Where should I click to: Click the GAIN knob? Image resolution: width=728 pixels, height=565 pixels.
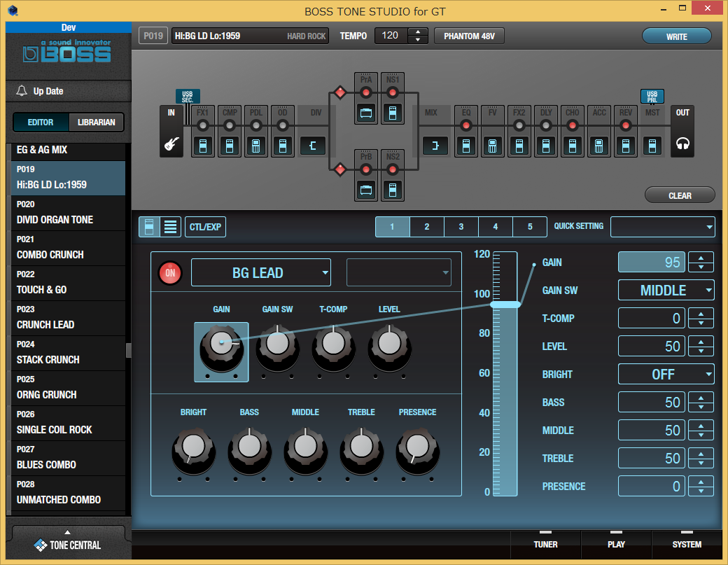[x=221, y=349]
